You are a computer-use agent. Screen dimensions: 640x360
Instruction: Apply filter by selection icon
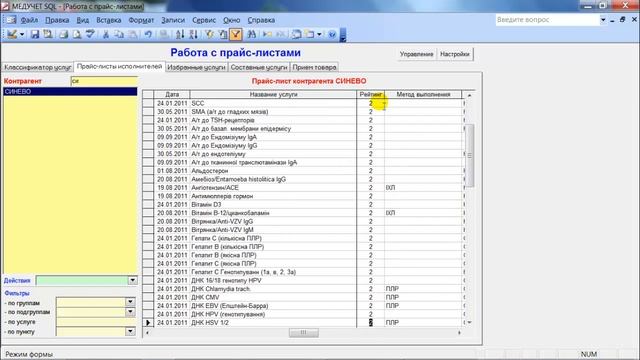point(209,34)
